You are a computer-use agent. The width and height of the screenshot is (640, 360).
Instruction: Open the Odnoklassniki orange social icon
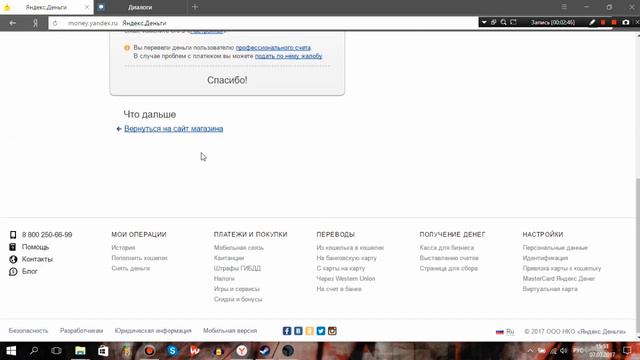[310, 331]
